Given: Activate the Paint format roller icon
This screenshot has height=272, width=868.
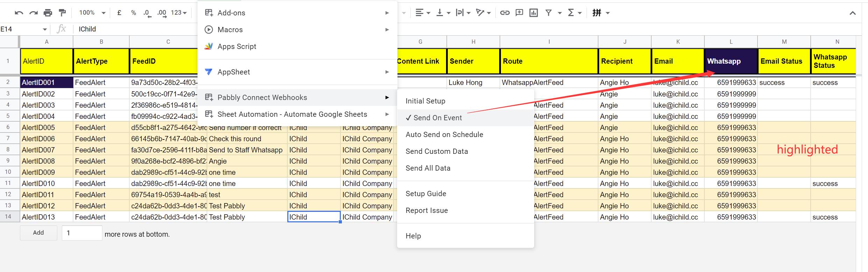Looking at the screenshot, I should (62, 13).
